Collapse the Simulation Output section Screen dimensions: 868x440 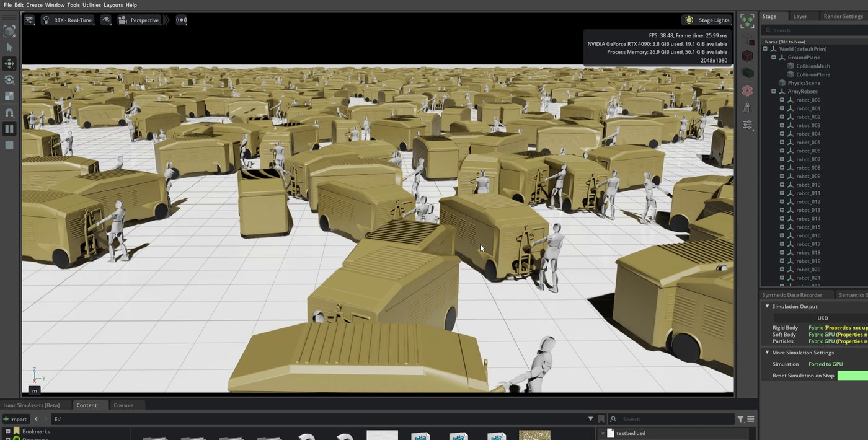click(767, 306)
